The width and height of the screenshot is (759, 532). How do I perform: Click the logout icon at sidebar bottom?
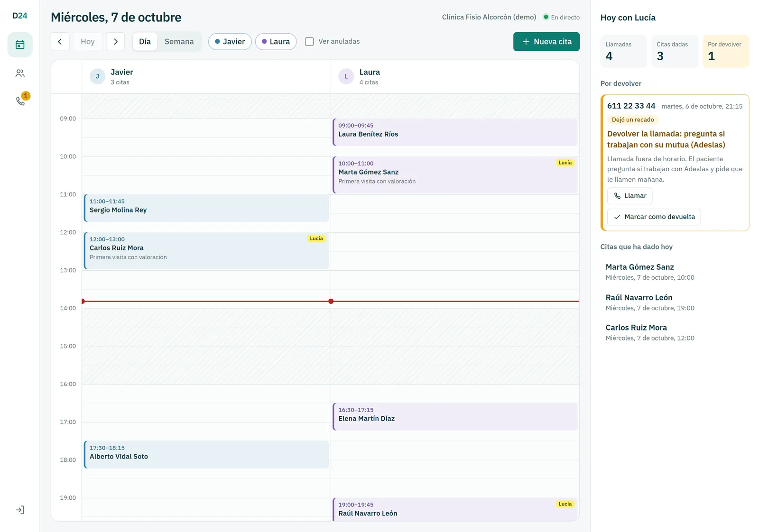click(20, 510)
